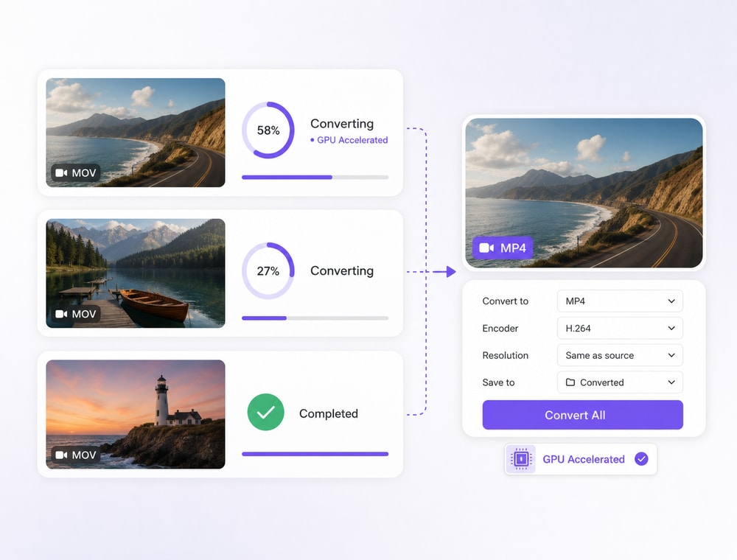The height and width of the screenshot is (560, 737).
Task: Click the Convert to label
Action: [506, 301]
